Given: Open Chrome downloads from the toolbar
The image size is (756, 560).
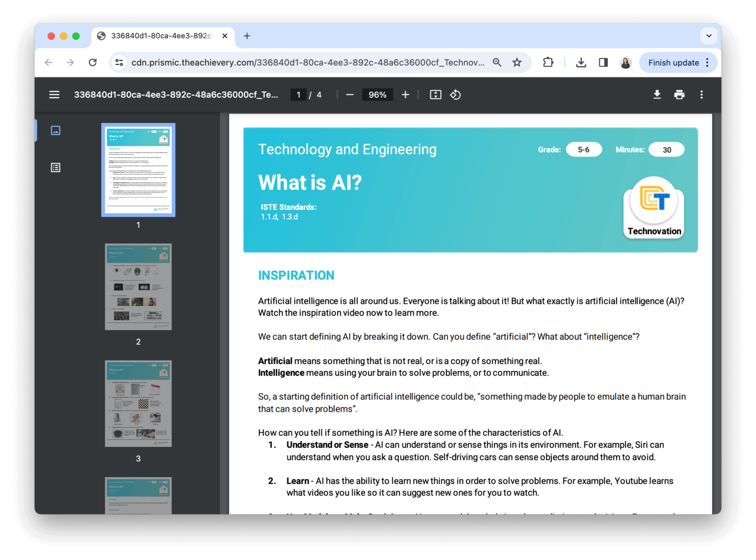Looking at the screenshot, I should coord(581,62).
